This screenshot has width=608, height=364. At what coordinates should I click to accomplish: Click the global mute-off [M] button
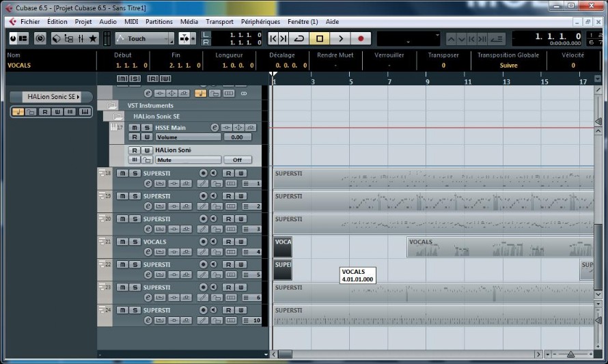click(122, 79)
